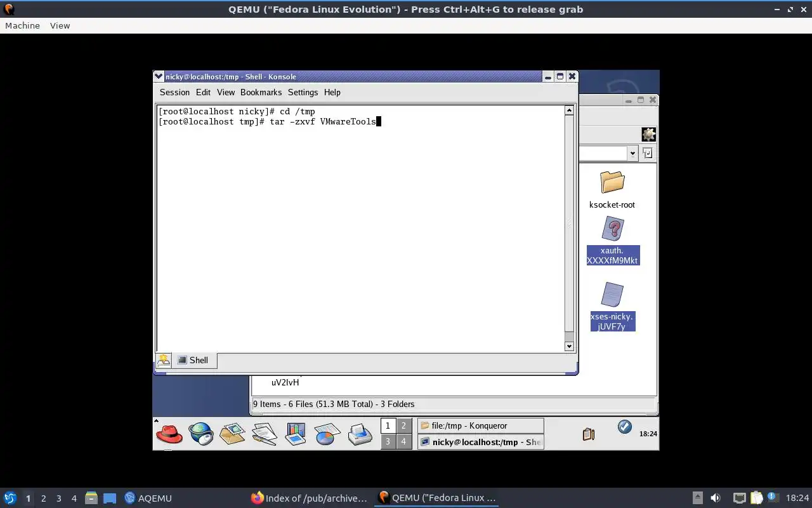812x508 pixels.
Task: Open the host file manager taskbar icon
Action: (x=90, y=498)
